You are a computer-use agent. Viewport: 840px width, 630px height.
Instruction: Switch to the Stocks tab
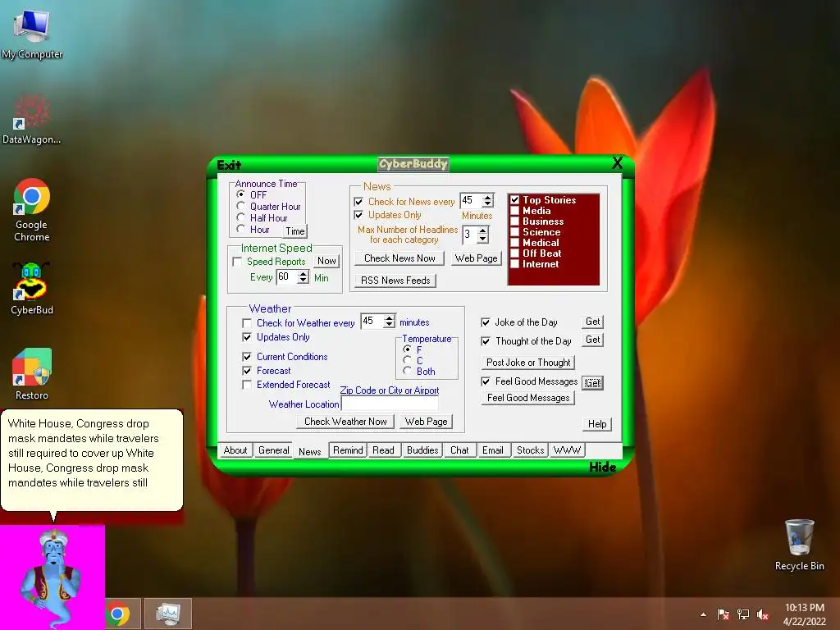pyautogui.click(x=531, y=450)
